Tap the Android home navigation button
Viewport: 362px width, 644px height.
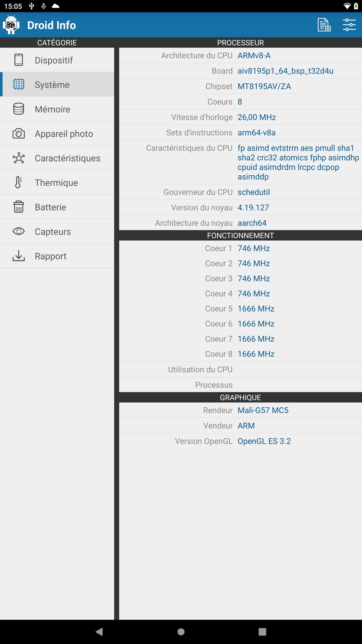pyautogui.click(x=181, y=632)
